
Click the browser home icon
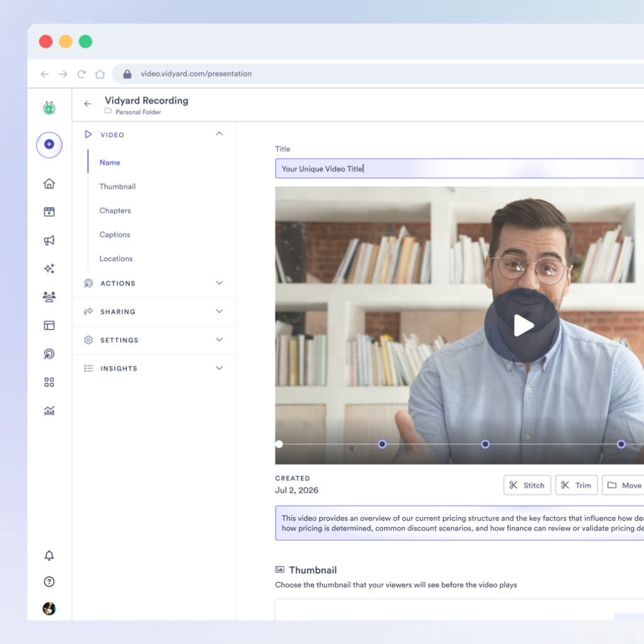pos(100,74)
